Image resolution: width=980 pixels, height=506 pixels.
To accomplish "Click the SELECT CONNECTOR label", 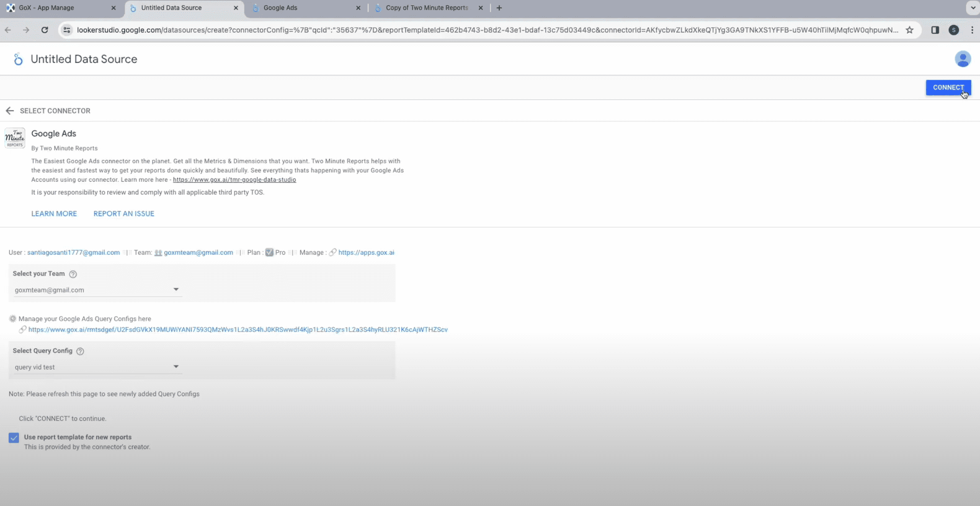I will (x=55, y=111).
